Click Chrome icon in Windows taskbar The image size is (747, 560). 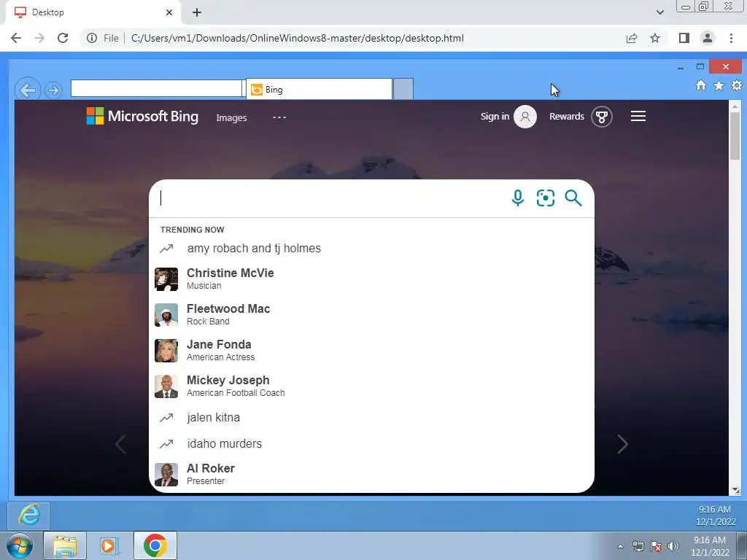coord(155,545)
